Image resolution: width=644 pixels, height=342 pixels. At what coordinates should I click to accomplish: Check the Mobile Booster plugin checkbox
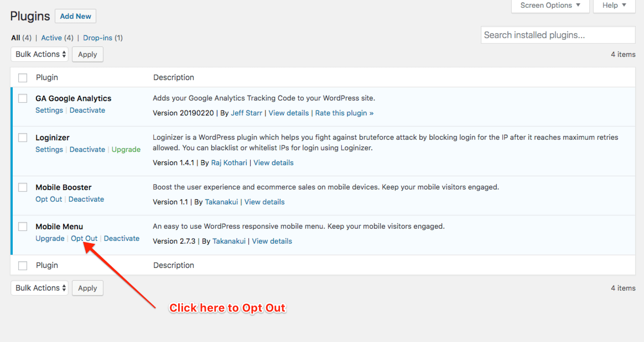(x=23, y=187)
